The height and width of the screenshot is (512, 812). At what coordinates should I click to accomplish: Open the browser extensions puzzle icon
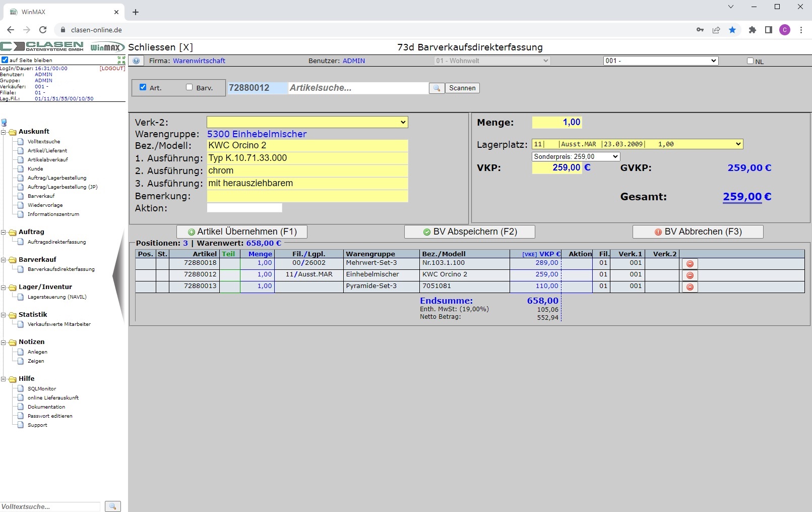click(753, 30)
